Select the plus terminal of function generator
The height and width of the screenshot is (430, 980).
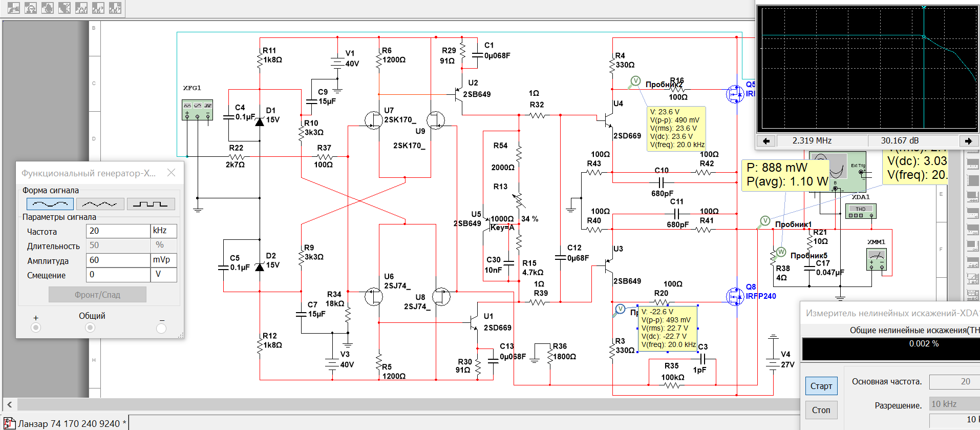point(36,327)
